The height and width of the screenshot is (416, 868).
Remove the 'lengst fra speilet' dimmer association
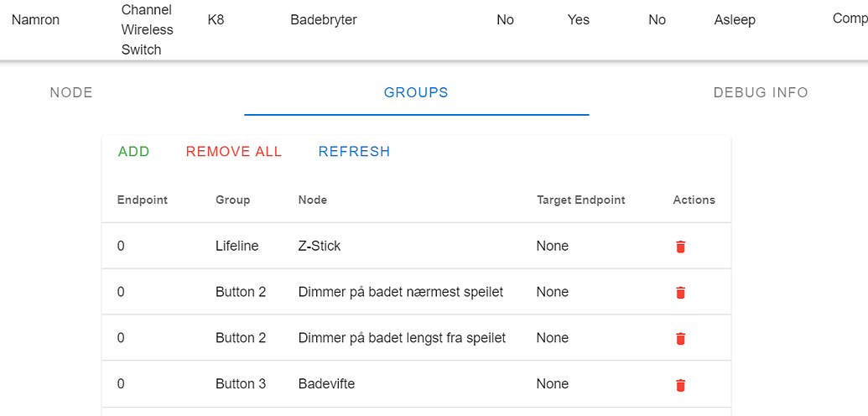680,339
